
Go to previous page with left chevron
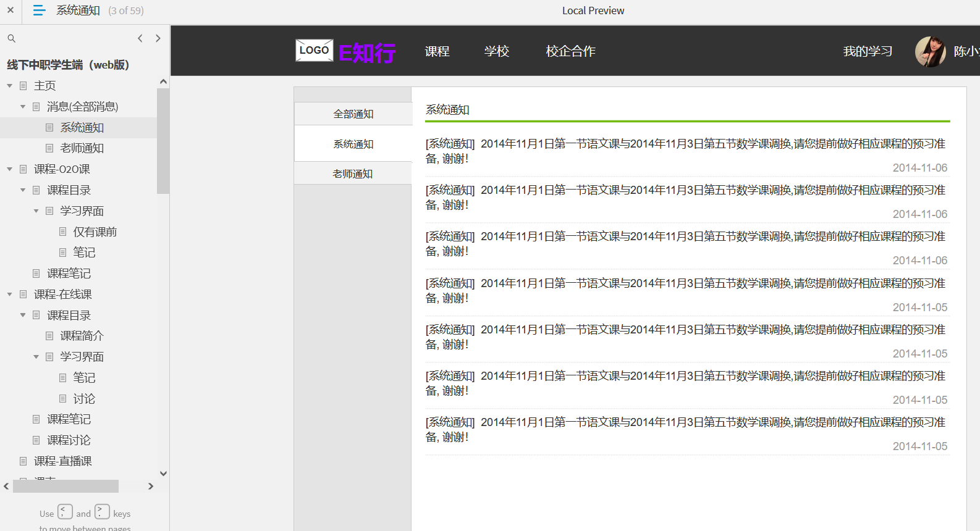pyautogui.click(x=140, y=38)
